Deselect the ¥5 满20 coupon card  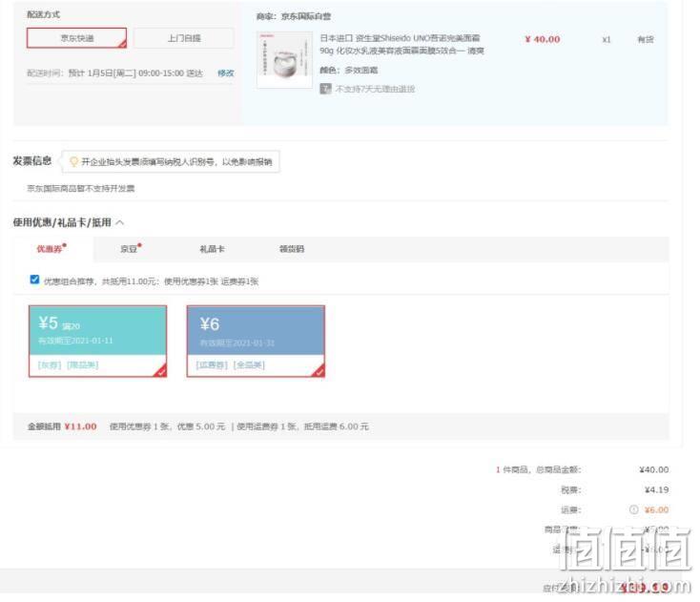[x=98, y=342]
